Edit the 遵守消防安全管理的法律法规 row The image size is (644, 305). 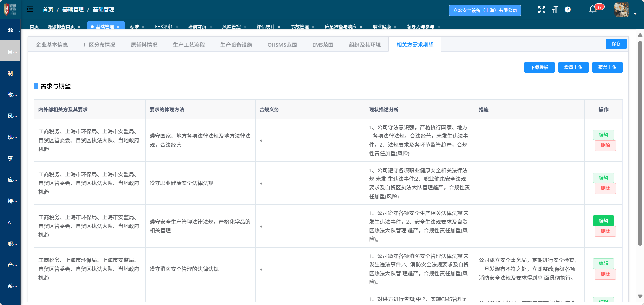click(x=603, y=263)
